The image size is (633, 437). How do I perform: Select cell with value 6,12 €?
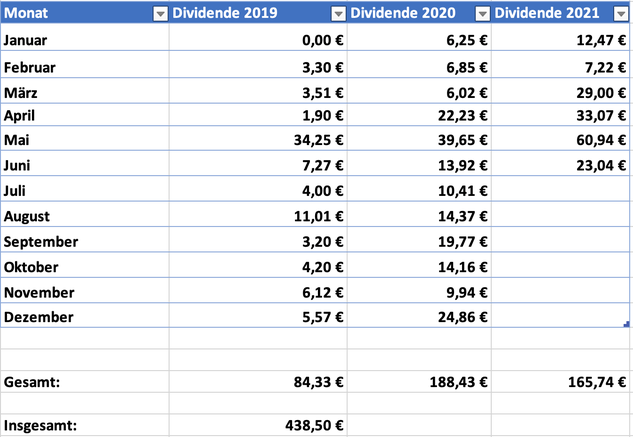pos(258,290)
